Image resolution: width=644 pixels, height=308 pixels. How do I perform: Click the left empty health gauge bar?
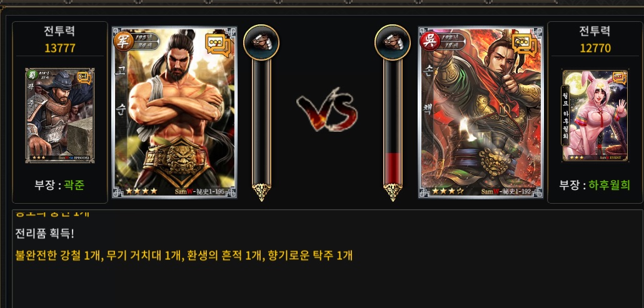coord(261,122)
